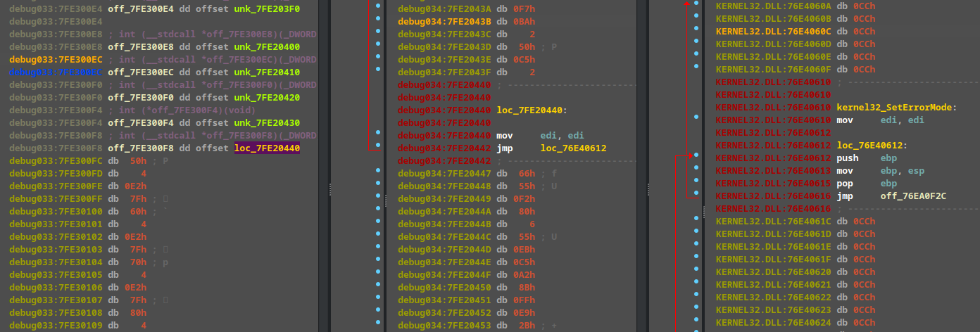Click jump target loc_76E40612 in middle pane
Screen dimensions: 980x332
click(x=574, y=148)
